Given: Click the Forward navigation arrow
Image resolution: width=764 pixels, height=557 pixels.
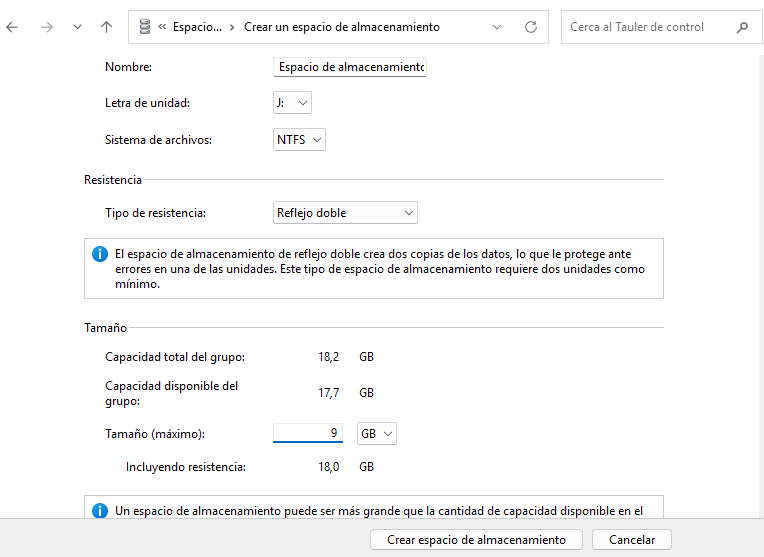Looking at the screenshot, I should (x=46, y=27).
